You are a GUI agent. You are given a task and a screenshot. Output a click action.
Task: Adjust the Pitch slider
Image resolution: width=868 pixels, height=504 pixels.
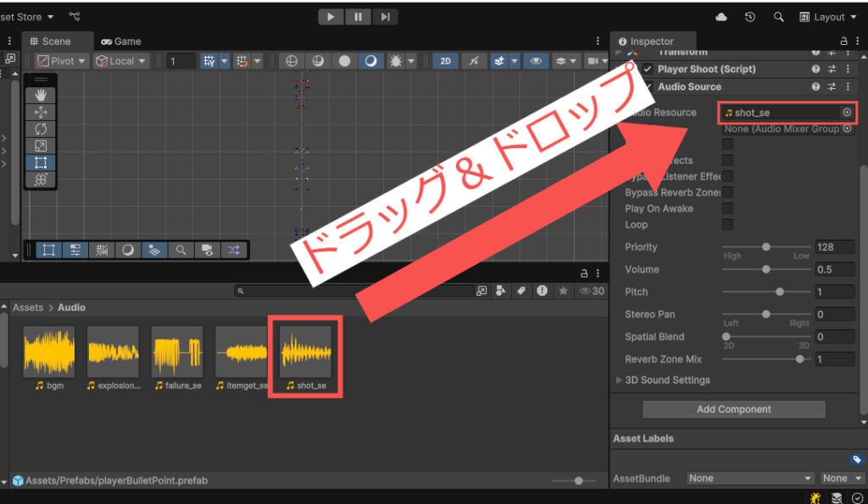coord(766,291)
